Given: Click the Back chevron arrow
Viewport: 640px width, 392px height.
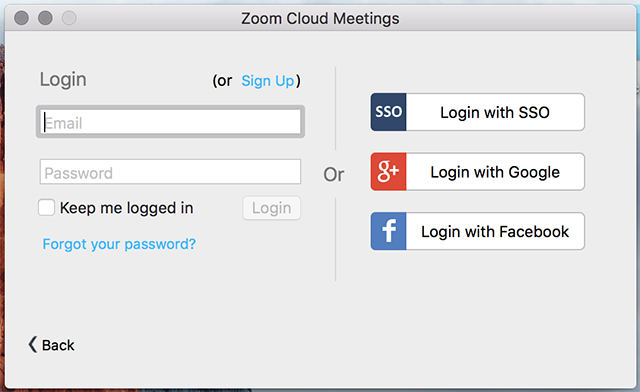Looking at the screenshot, I should (33, 344).
